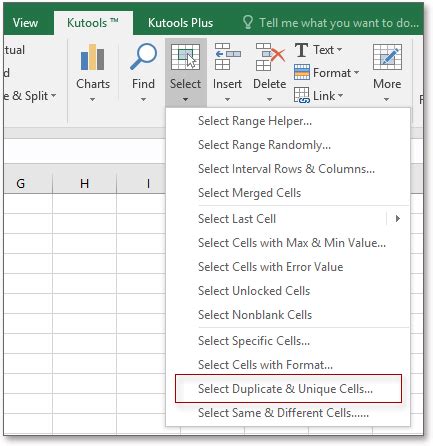This screenshot has width=433, height=446.
Task: Switch to the Kutools Plus tab
Action: (x=180, y=23)
